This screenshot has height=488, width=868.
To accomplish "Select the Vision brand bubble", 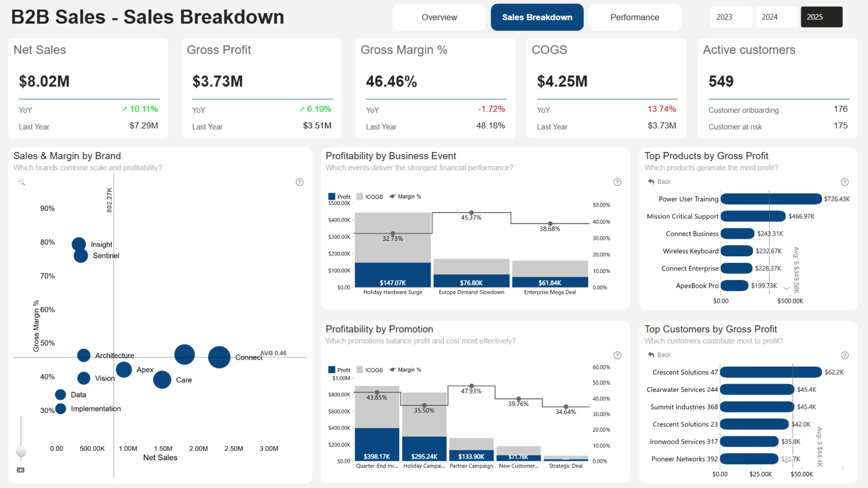I will pos(84,378).
